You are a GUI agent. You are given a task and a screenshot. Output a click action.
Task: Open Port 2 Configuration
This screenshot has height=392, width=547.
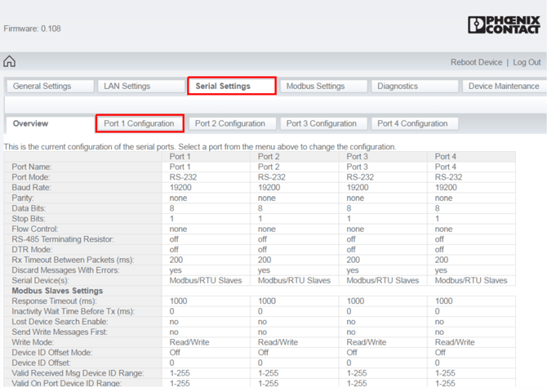230,124
